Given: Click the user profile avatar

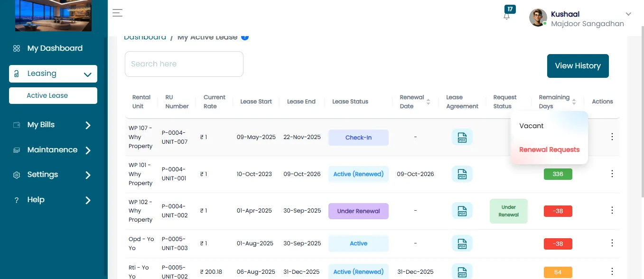Looking at the screenshot, I should 538,18.
